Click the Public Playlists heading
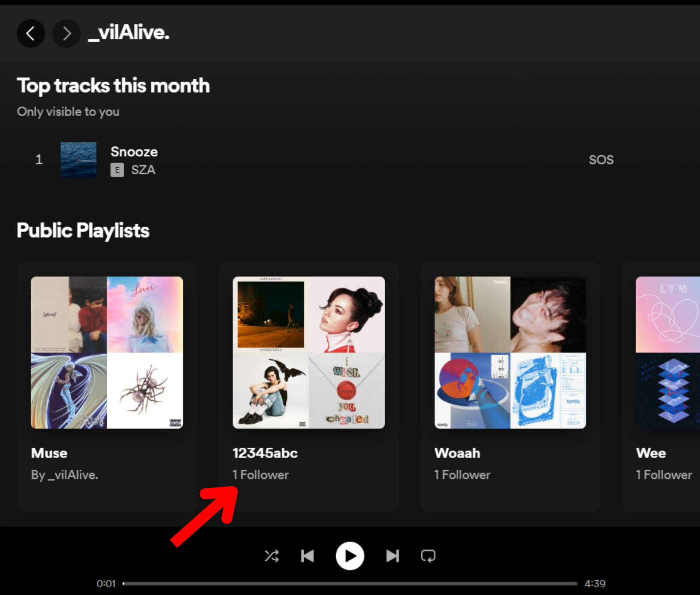 (x=83, y=230)
